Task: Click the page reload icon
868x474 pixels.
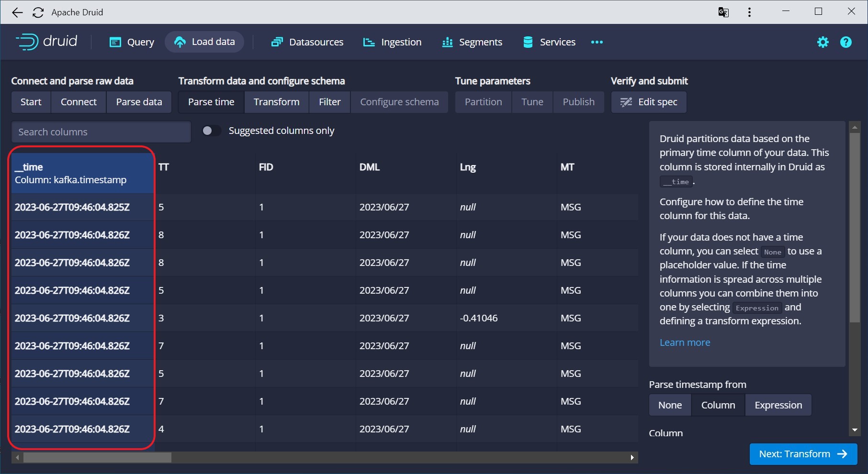Action: 38,12
